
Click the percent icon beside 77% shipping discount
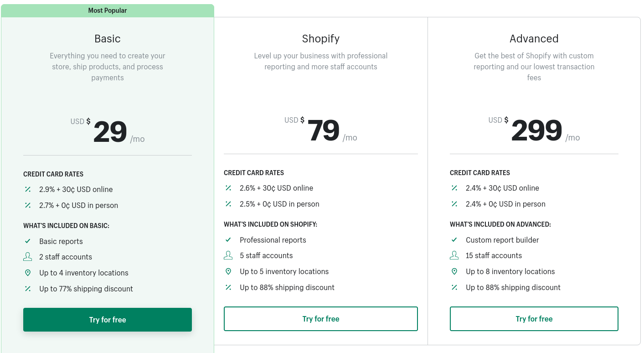point(28,289)
